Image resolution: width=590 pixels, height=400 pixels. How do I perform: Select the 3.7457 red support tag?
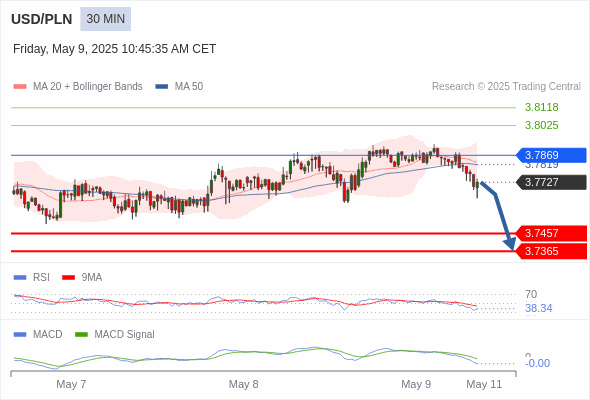click(551, 233)
